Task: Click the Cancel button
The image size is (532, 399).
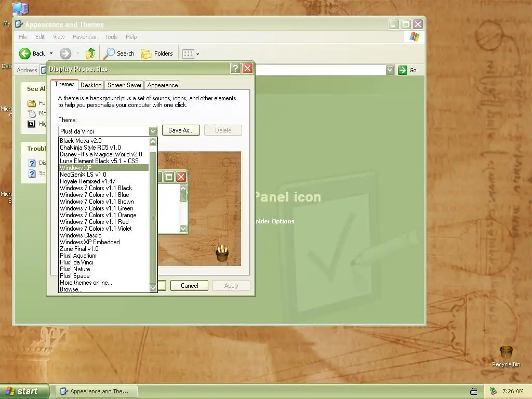Action: click(189, 286)
